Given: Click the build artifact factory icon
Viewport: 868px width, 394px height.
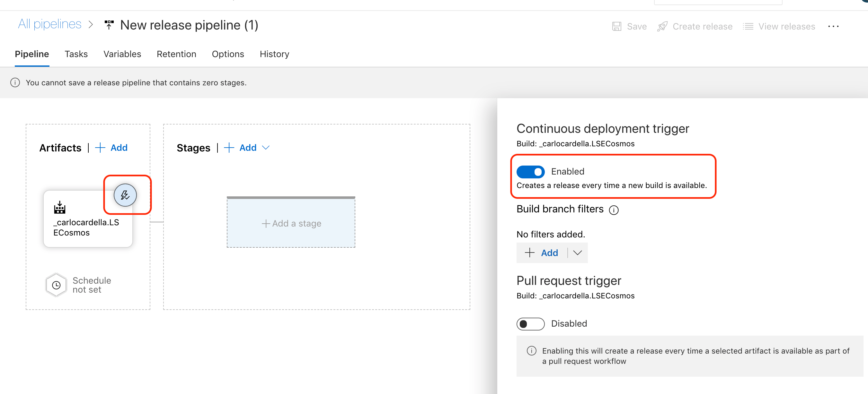Looking at the screenshot, I should coord(60,207).
